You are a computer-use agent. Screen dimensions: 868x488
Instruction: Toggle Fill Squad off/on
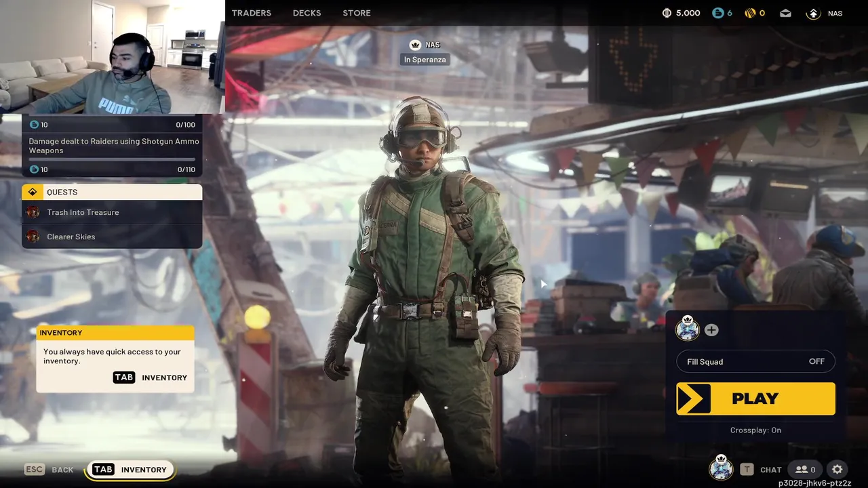[x=755, y=361]
